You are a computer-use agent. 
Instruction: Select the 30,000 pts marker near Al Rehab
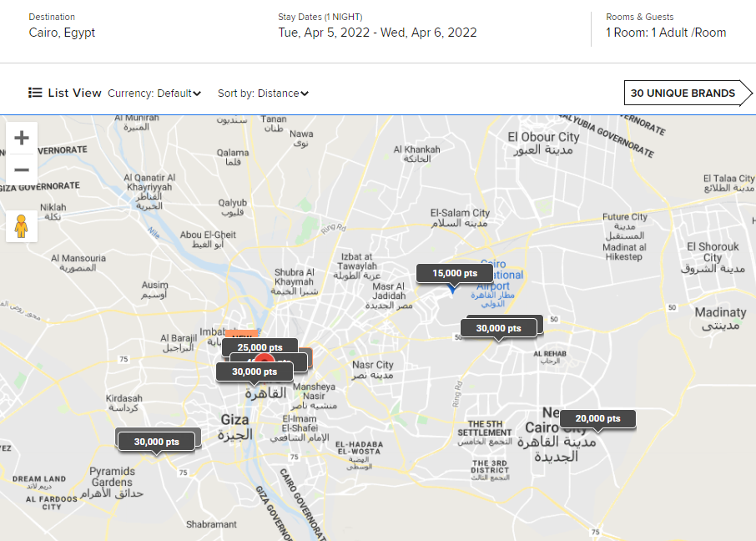(x=498, y=328)
